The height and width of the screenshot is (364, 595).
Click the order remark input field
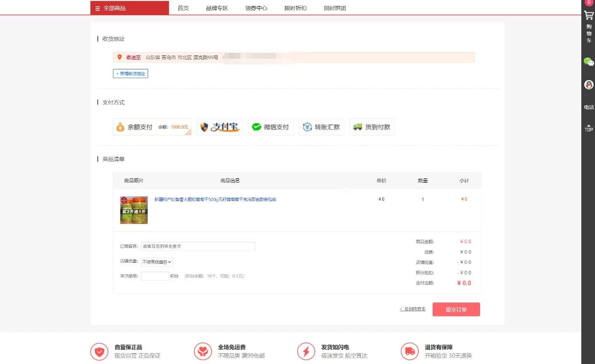click(198, 246)
